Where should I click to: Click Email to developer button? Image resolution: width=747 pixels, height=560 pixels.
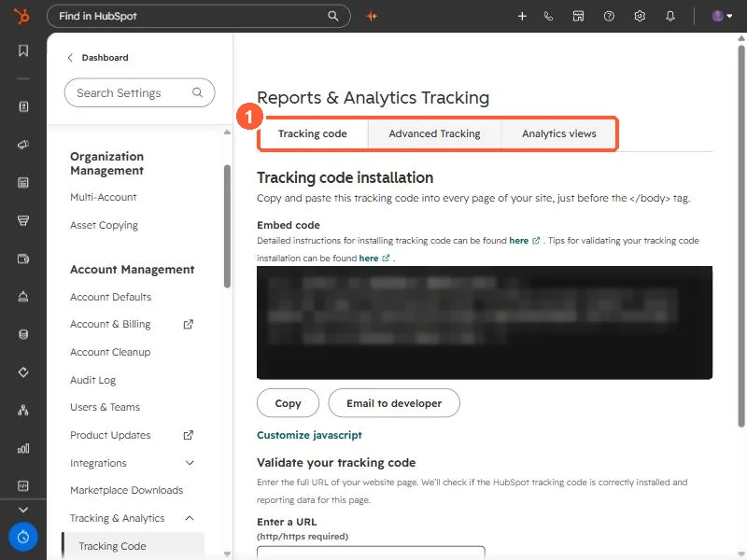pyautogui.click(x=394, y=403)
